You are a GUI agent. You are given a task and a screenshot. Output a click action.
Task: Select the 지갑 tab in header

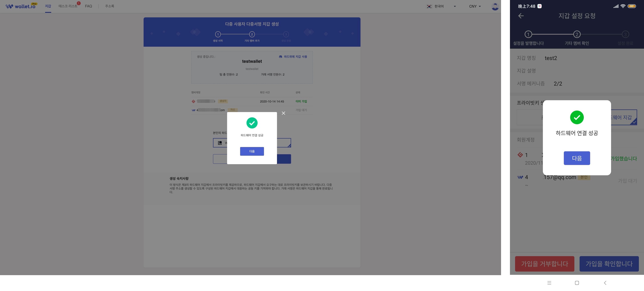point(48,6)
